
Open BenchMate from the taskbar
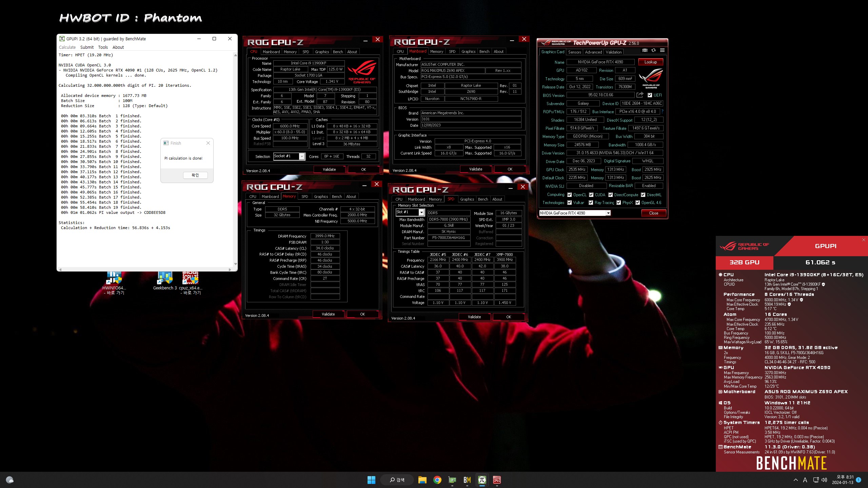pyautogui.click(x=467, y=480)
